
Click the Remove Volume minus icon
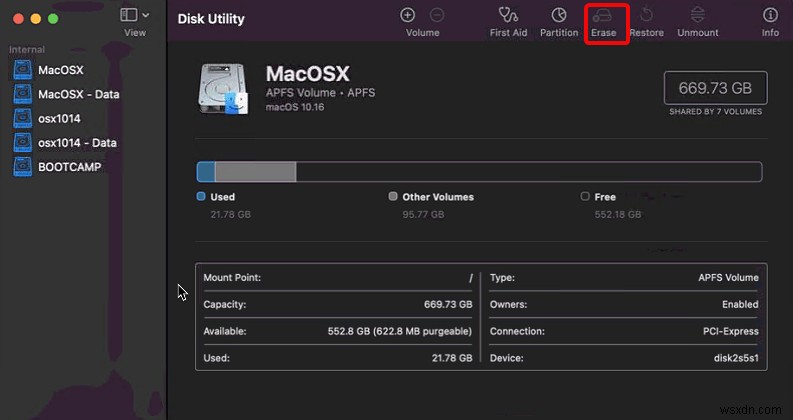pos(437,15)
